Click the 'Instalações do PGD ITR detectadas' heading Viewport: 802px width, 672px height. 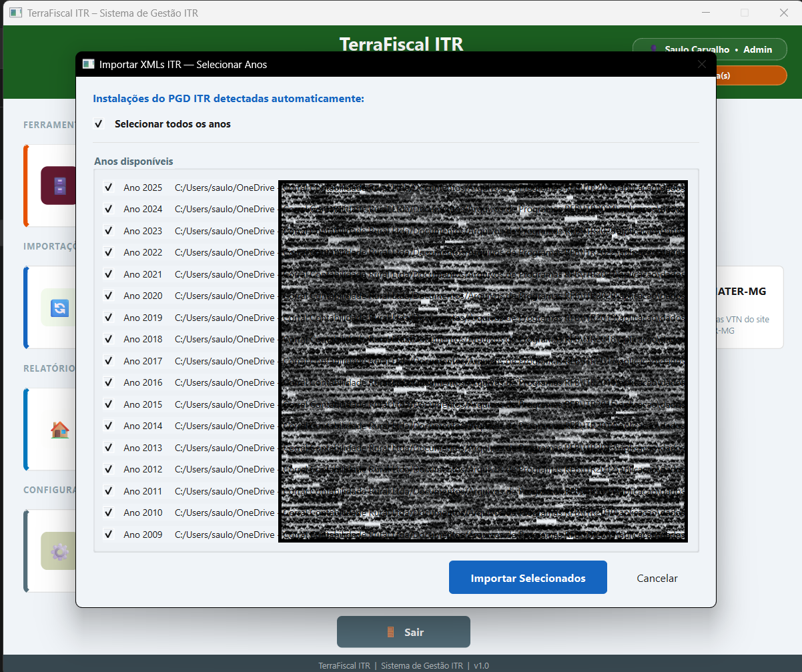229,99
